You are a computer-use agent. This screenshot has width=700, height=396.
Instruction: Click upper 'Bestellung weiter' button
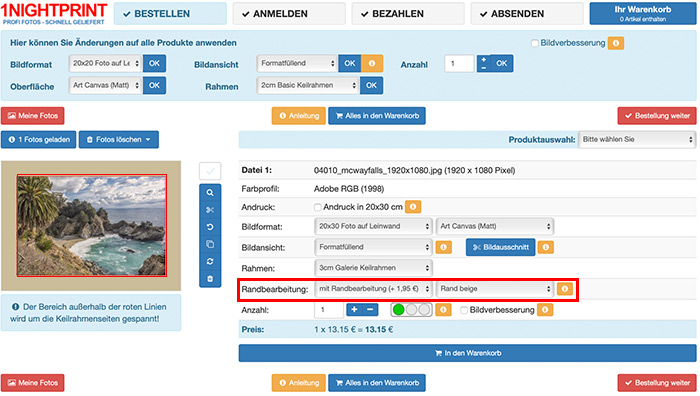(x=657, y=116)
